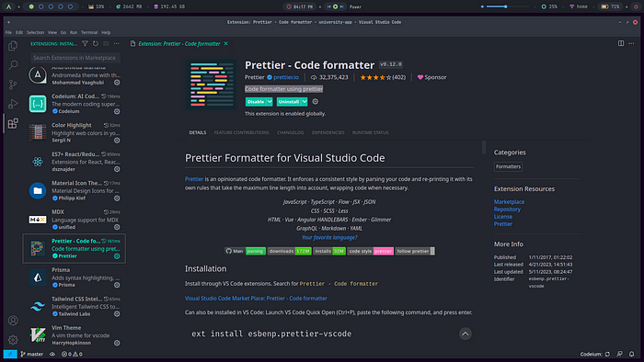The width and height of the screenshot is (644, 362).
Task: Filter extensions with the funnel icon
Action: [x=85, y=43]
